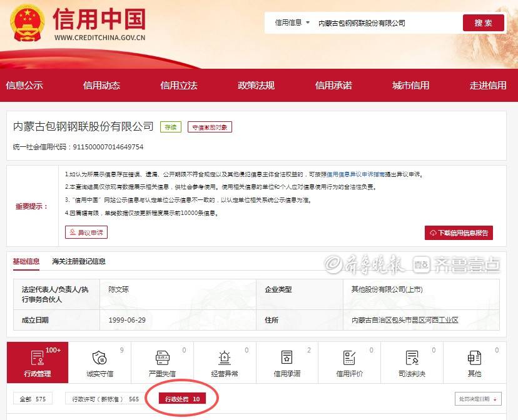518x420 pixels.
Task: Open the 信用承诺 document icon
Action: pos(287,357)
